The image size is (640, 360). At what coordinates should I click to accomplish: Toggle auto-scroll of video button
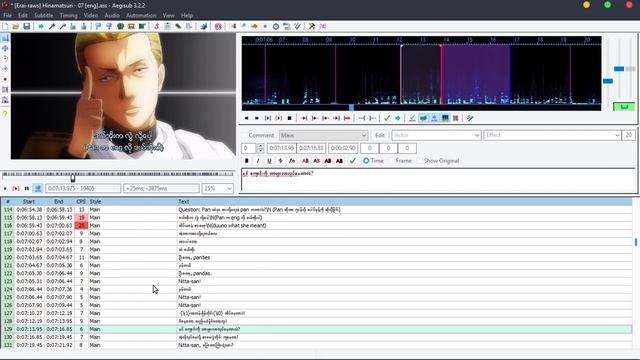[38, 188]
